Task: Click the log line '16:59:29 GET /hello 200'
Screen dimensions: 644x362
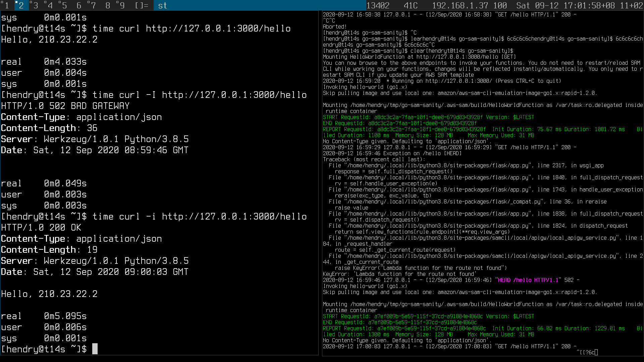Action: coord(449,147)
